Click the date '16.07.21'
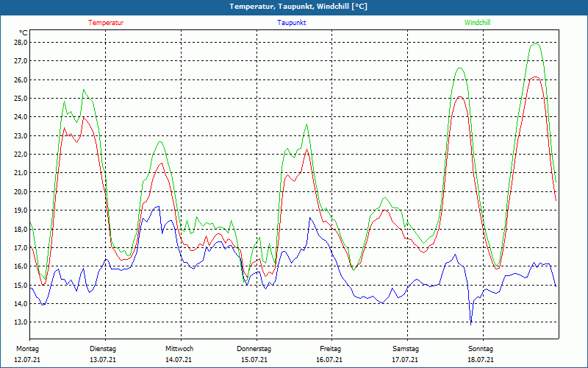The height and width of the screenshot is (368, 588). coord(329,360)
